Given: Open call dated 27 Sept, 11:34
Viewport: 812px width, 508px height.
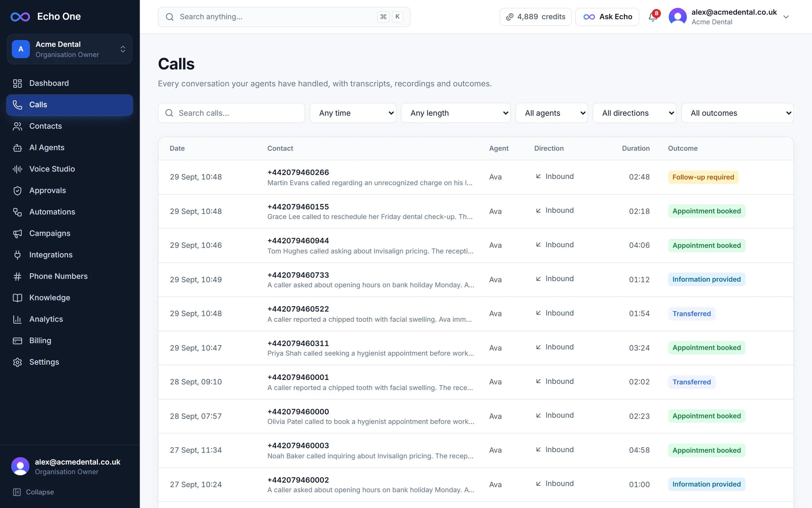Looking at the screenshot, I should pos(476,450).
